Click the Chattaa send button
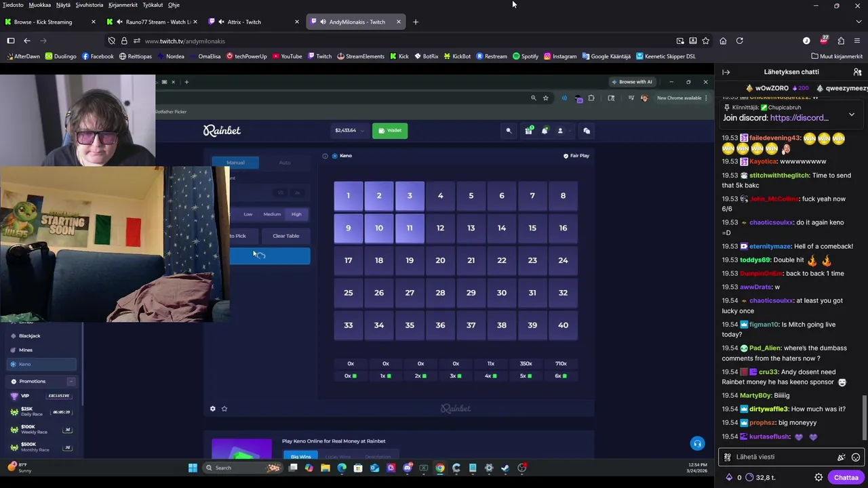 [x=846, y=477]
